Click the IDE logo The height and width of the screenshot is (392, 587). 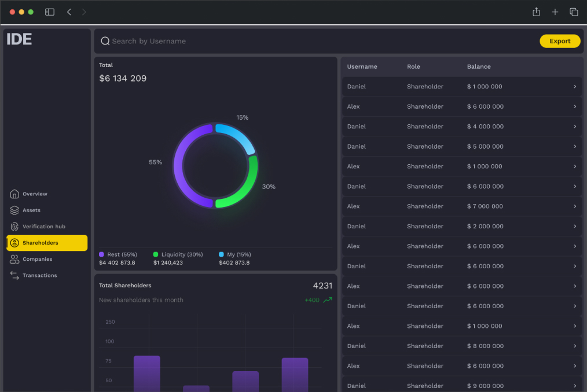pos(19,39)
